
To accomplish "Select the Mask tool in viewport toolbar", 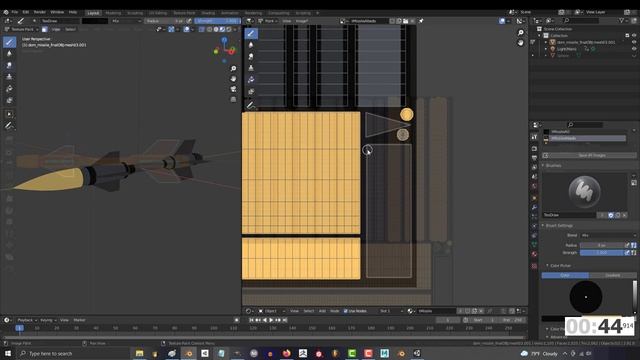I will point(9,100).
